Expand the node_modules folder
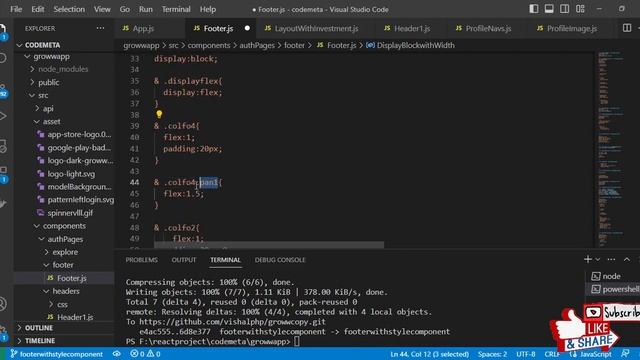Screen dimensions: 640x360 [64, 69]
